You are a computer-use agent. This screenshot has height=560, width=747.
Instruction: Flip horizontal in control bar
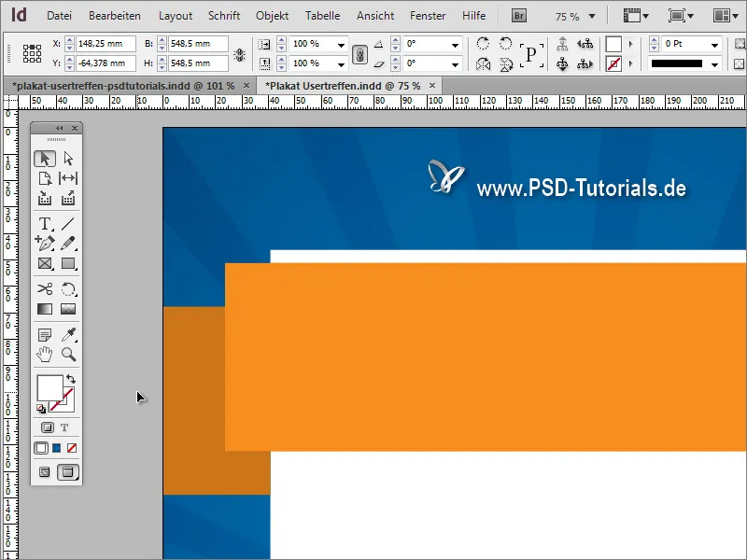[483, 63]
